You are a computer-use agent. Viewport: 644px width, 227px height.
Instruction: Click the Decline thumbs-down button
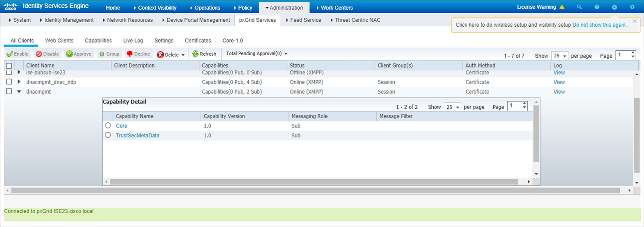click(138, 54)
